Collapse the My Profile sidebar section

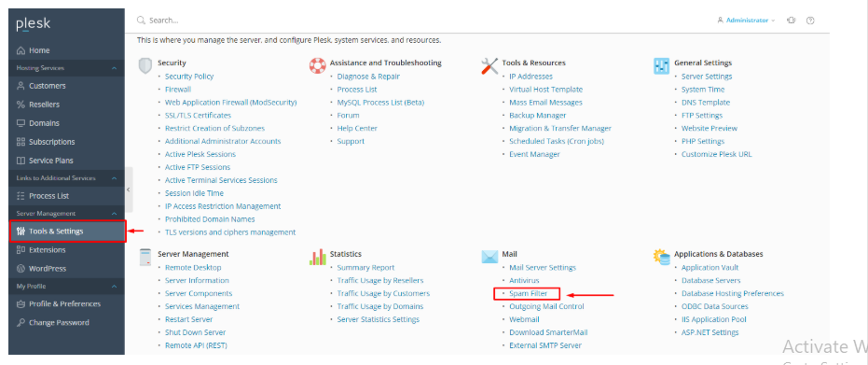pyautogui.click(x=114, y=287)
